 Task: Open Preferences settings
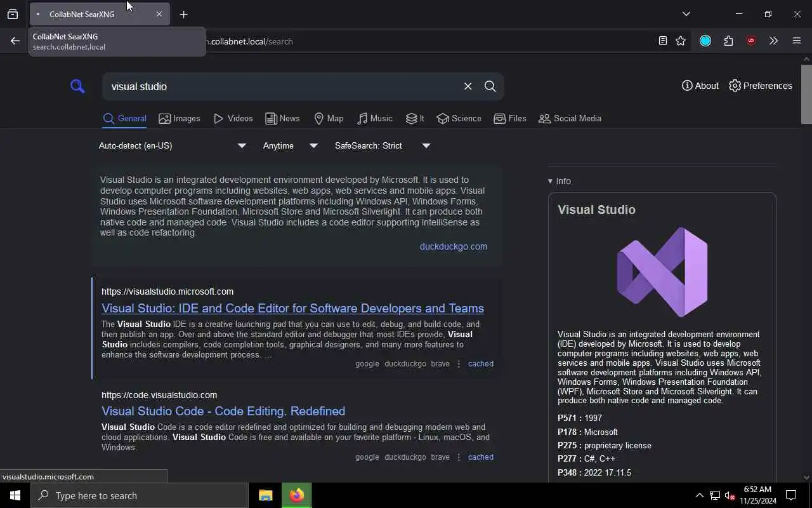tap(761, 86)
